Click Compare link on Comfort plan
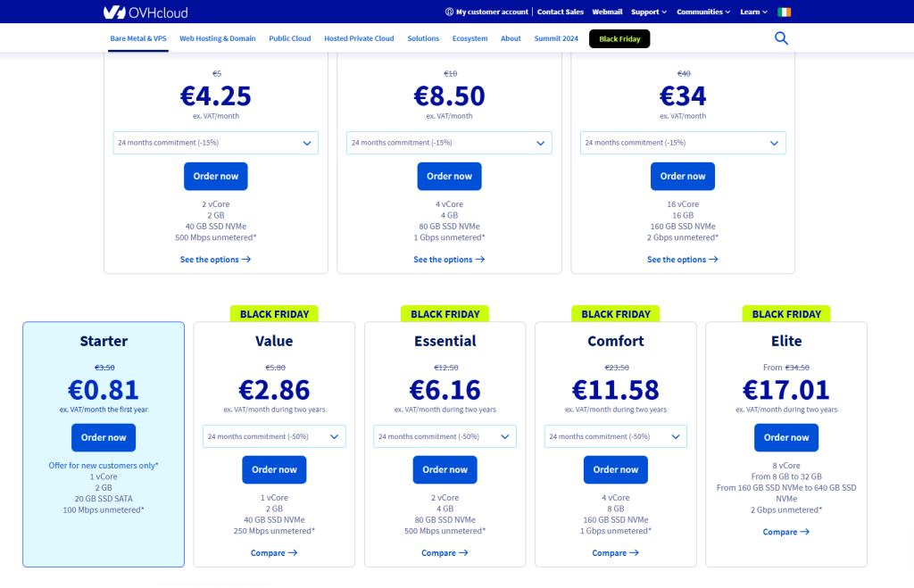The height and width of the screenshot is (588, 914). pos(616,553)
